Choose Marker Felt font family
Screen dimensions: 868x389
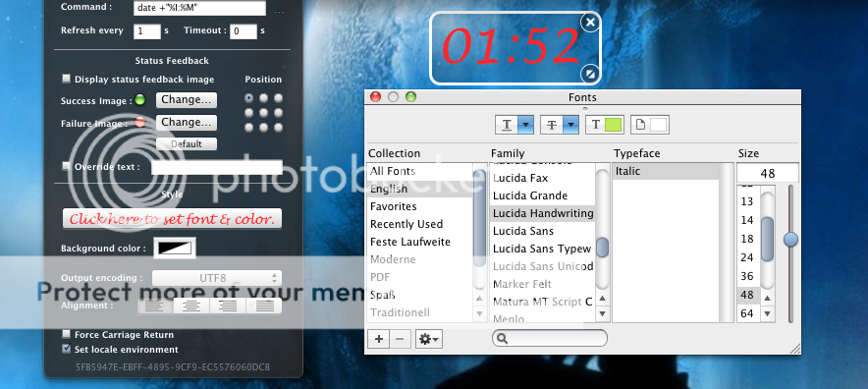[x=542, y=284]
